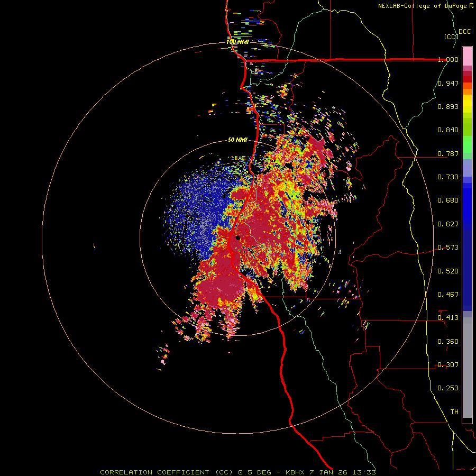Screen dimensions: 476x476
Task: Select the 0.360 scale value
Action: [448, 342]
